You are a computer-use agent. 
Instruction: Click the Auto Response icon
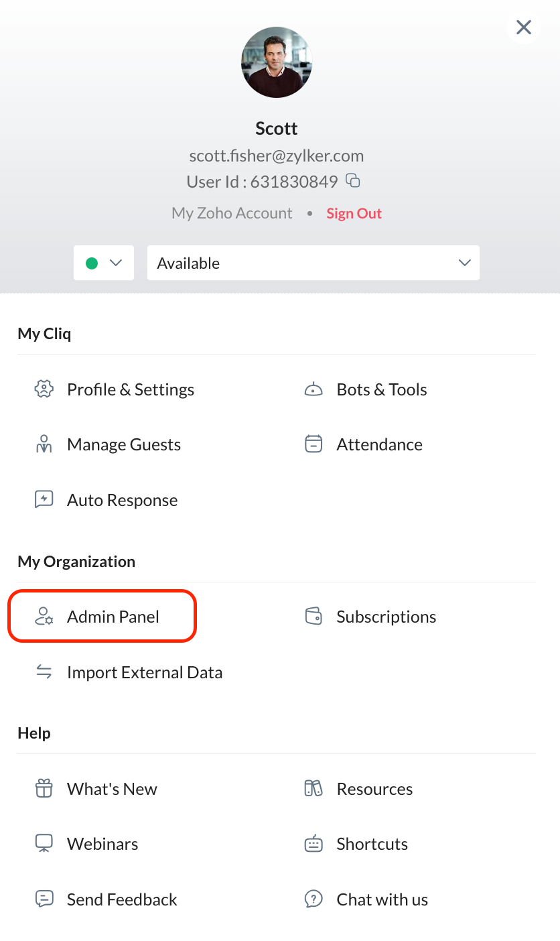click(x=44, y=500)
